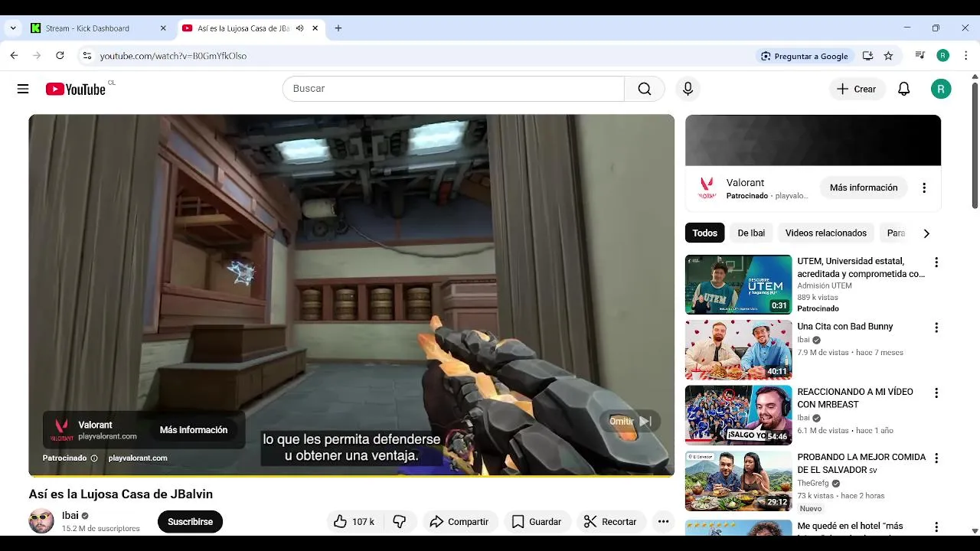980x551 pixels.
Task: Clip video with Recortar button
Action: (x=610, y=522)
